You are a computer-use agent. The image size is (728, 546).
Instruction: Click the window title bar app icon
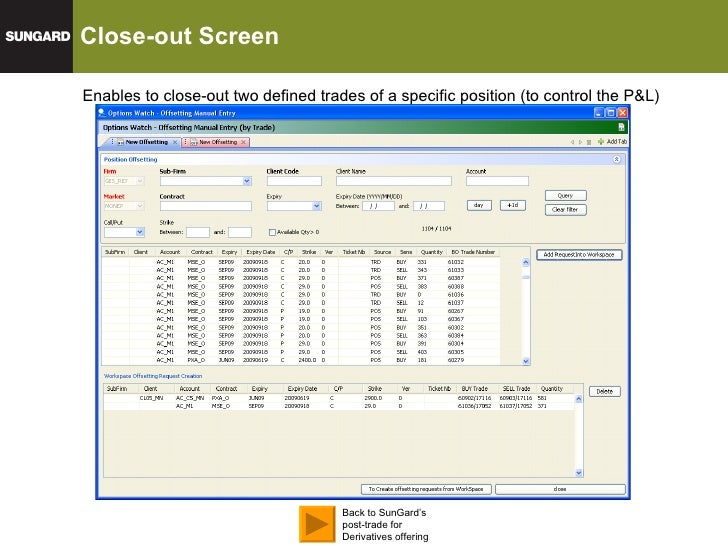[x=102, y=113]
